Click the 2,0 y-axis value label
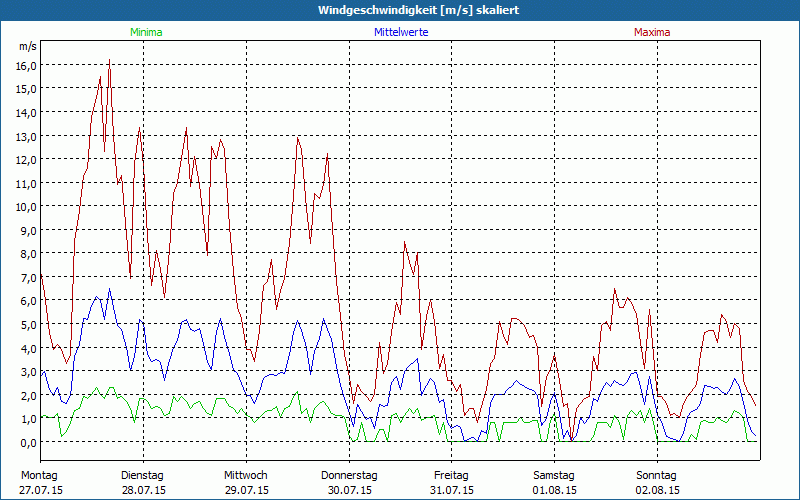The width and height of the screenshot is (800, 500). pyautogui.click(x=29, y=395)
